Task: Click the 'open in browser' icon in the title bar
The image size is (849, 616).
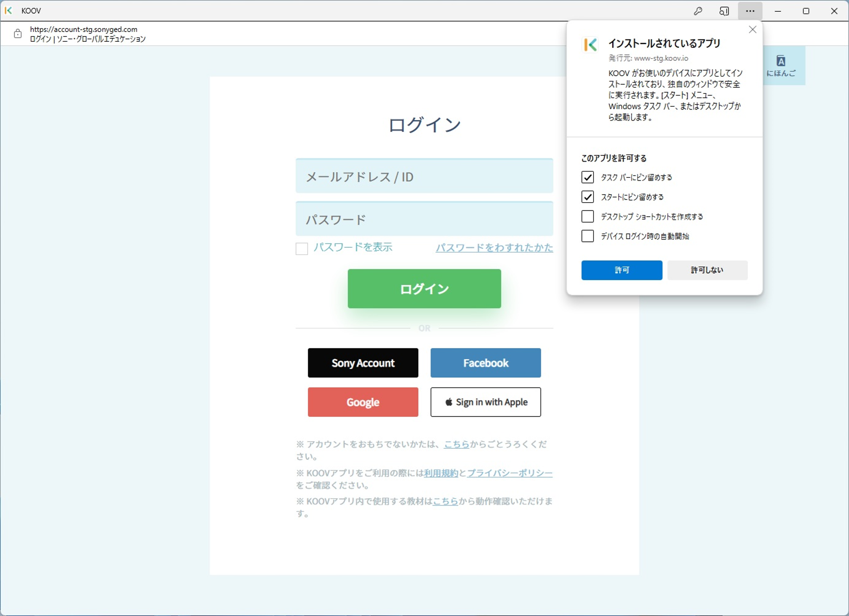Action: click(724, 11)
